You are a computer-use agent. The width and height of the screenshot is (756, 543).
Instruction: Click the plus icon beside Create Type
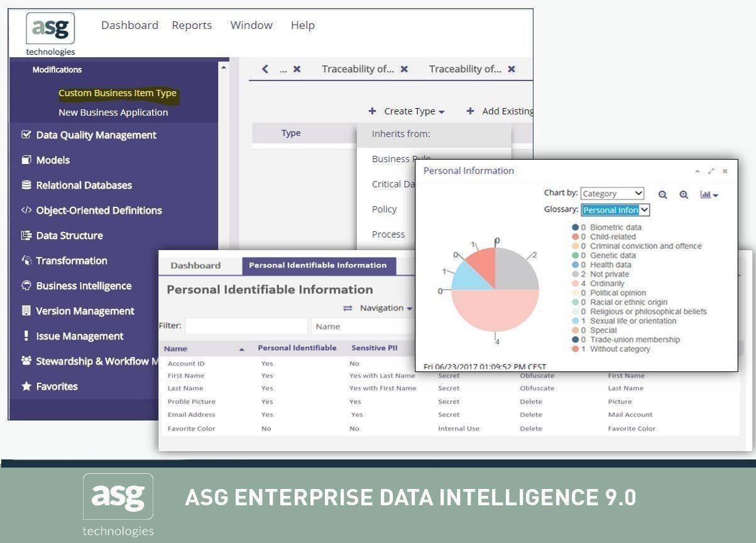(372, 111)
